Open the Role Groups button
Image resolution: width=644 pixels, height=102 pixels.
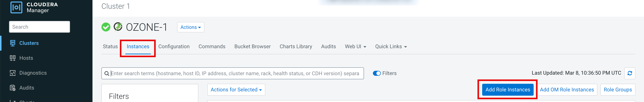pos(618,90)
